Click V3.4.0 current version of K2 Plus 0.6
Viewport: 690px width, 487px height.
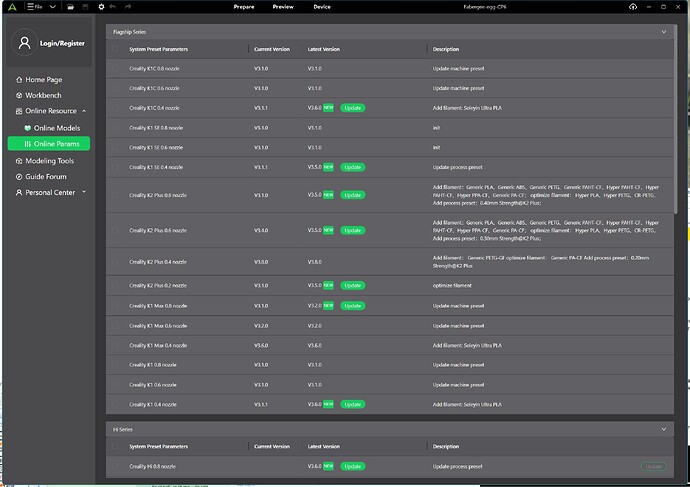pos(261,231)
